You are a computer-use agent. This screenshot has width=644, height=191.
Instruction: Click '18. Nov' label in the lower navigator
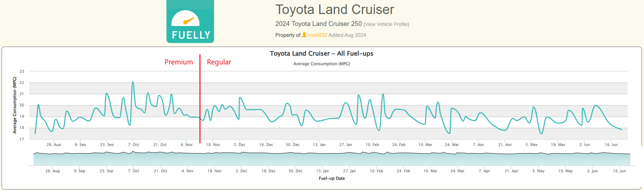click(215, 171)
